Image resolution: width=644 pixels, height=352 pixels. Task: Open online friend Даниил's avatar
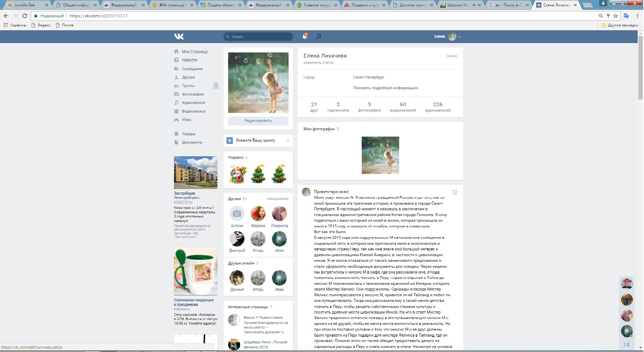click(237, 278)
